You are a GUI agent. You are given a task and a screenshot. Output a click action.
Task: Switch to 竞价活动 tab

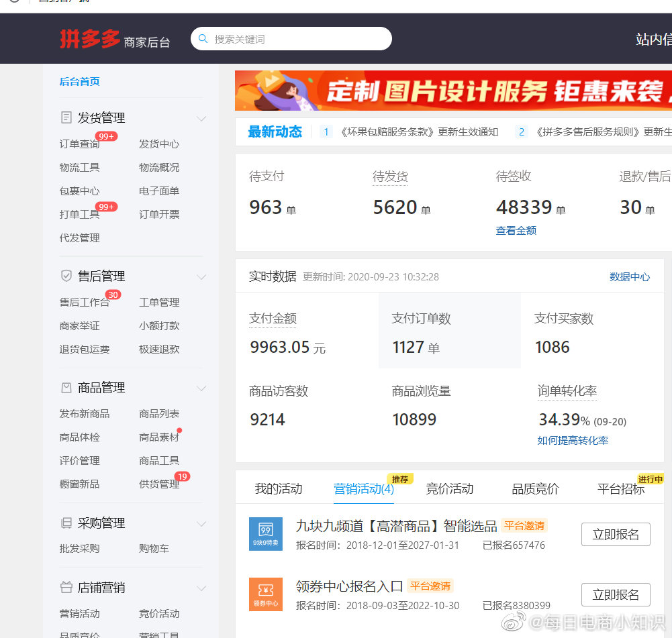450,488
